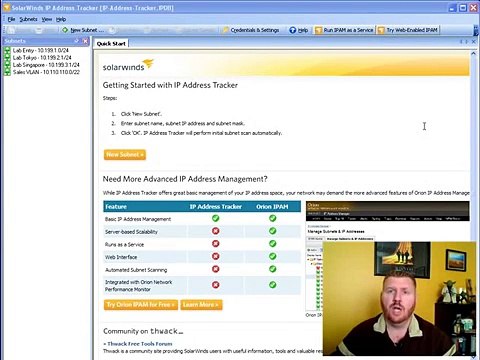The height and width of the screenshot is (360, 480).
Task: Click red cross for Web Interface row
Action: click(x=216, y=256)
